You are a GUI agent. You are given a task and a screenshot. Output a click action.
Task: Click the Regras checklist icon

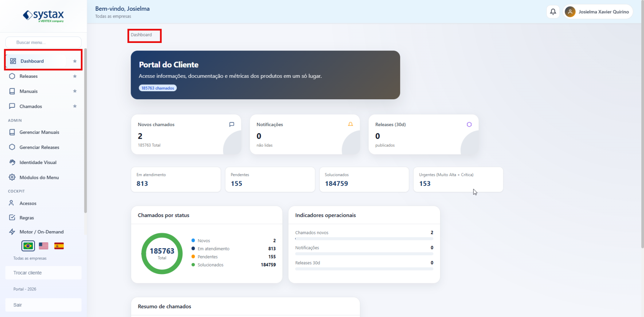pos(12,217)
